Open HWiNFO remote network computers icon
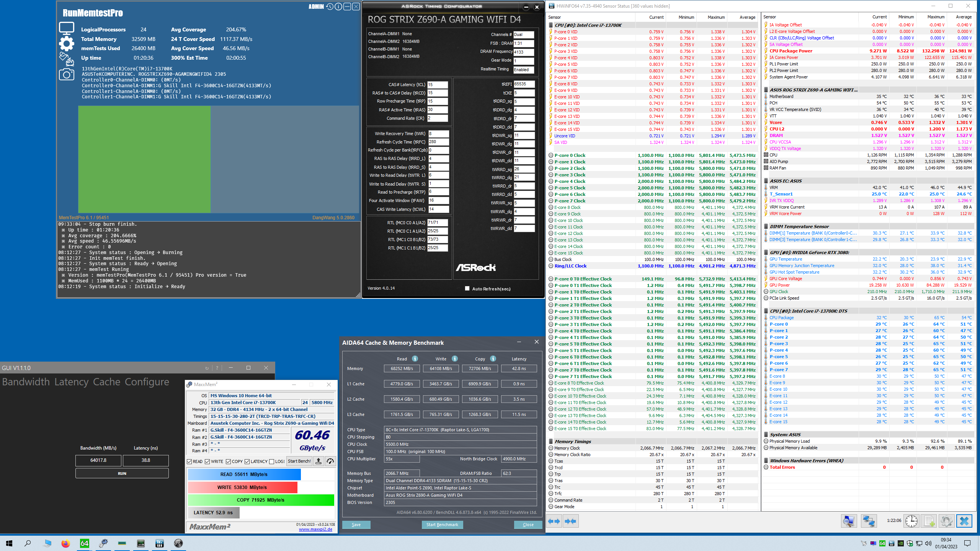The width and height of the screenshot is (980, 551). pos(869,521)
